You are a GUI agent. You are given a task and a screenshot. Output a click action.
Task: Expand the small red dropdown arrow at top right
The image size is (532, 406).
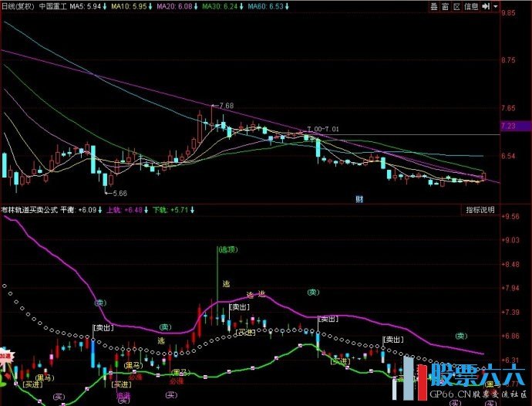coord(494,5)
